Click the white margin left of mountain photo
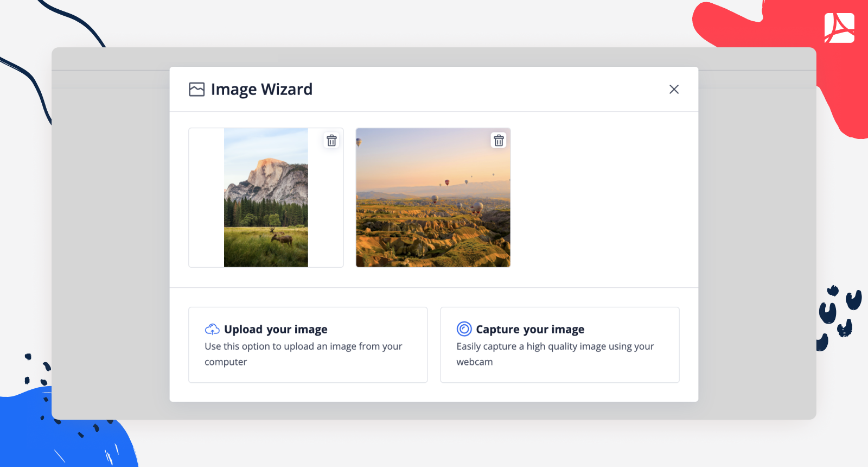The image size is (868, 467). coord(206,198)
